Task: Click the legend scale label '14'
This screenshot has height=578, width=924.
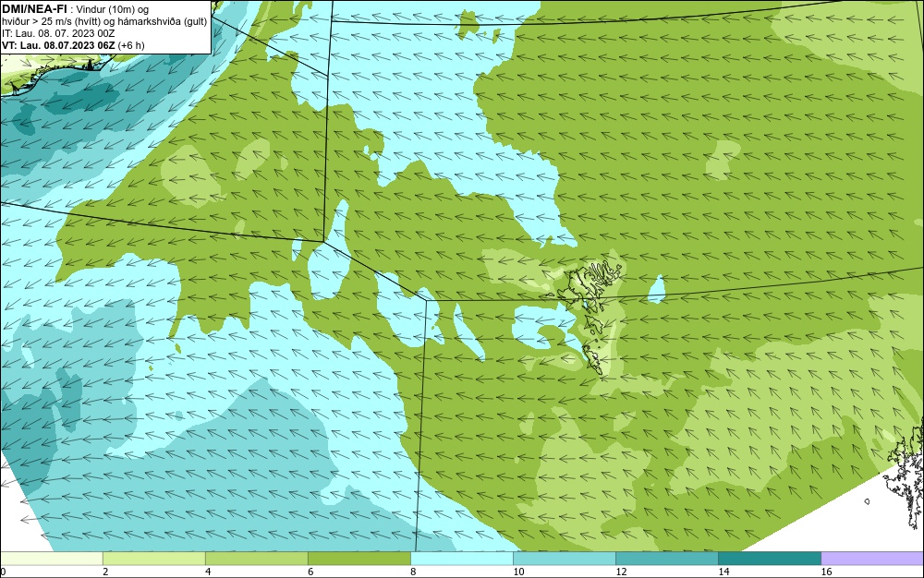Action: pos(723,572)
